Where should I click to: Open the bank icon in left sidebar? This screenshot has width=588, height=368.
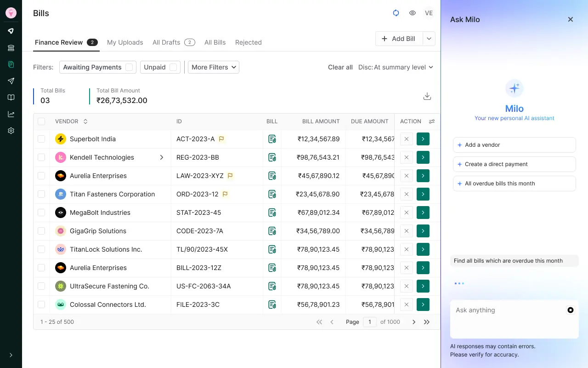click(x=11, y=48)
